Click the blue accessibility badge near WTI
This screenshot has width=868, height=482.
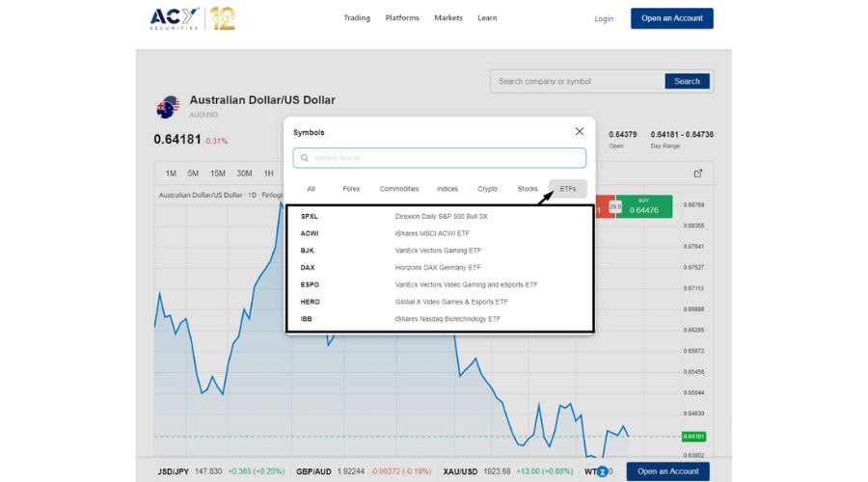[603, 471]
